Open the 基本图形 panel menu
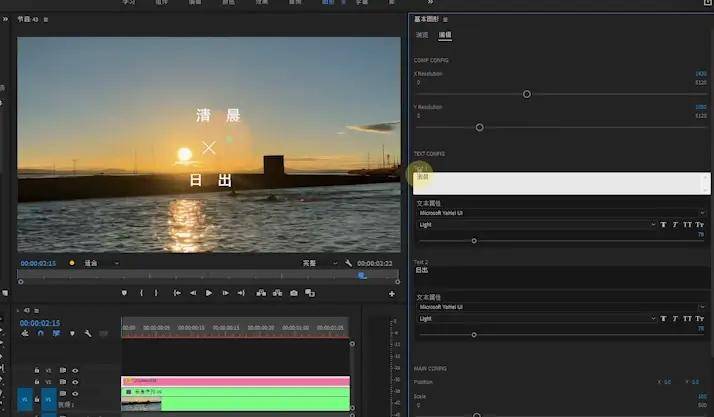 coord(445,20)
